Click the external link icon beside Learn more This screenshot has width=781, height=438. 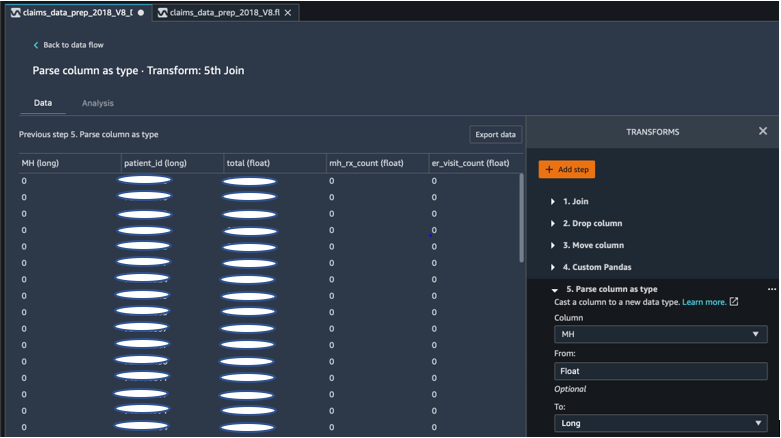[734, 301]
